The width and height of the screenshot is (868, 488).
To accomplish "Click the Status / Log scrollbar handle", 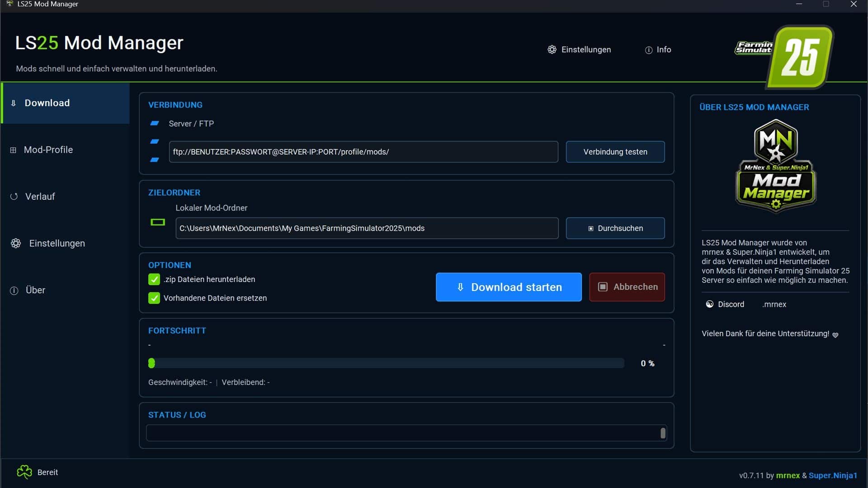I will point(663,433).
